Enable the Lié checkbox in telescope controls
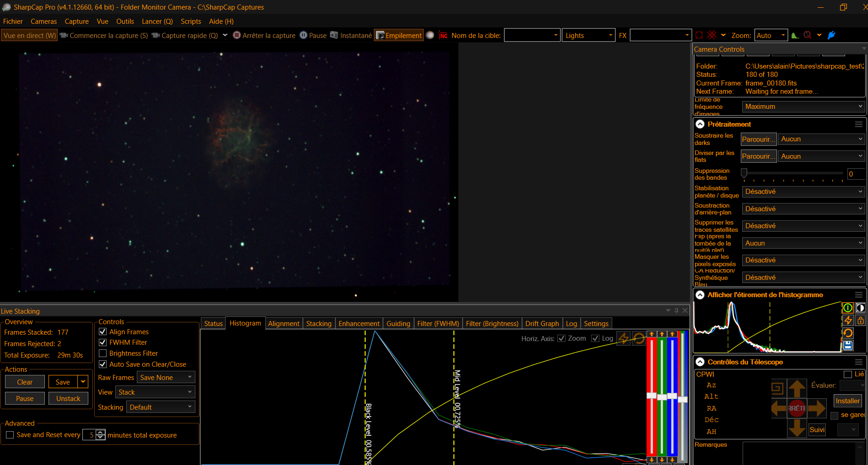This screenshot has width=868, height=465. 848,374
